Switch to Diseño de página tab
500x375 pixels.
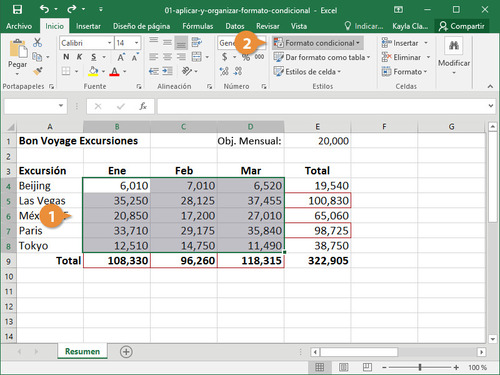point(141,26)
